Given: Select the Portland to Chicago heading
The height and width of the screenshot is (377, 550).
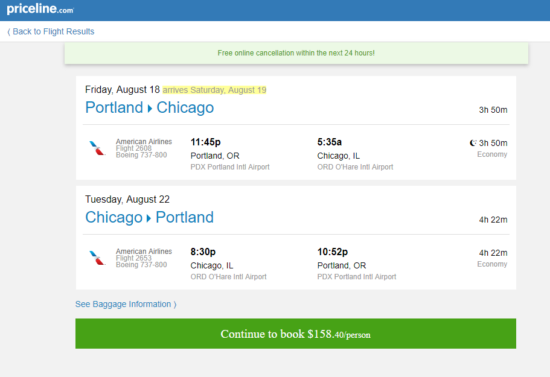Looking at the screenshot, I should click(x=149, y=108).
